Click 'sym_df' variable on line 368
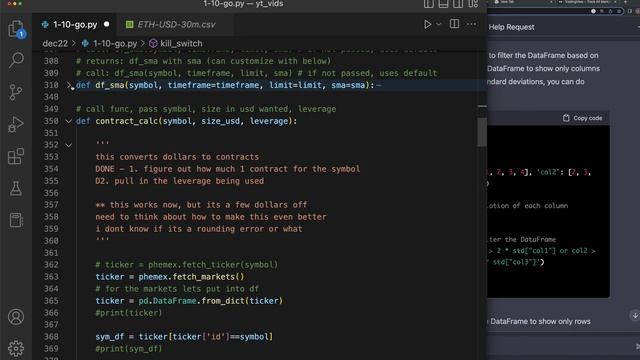 (x=109, y=337)
